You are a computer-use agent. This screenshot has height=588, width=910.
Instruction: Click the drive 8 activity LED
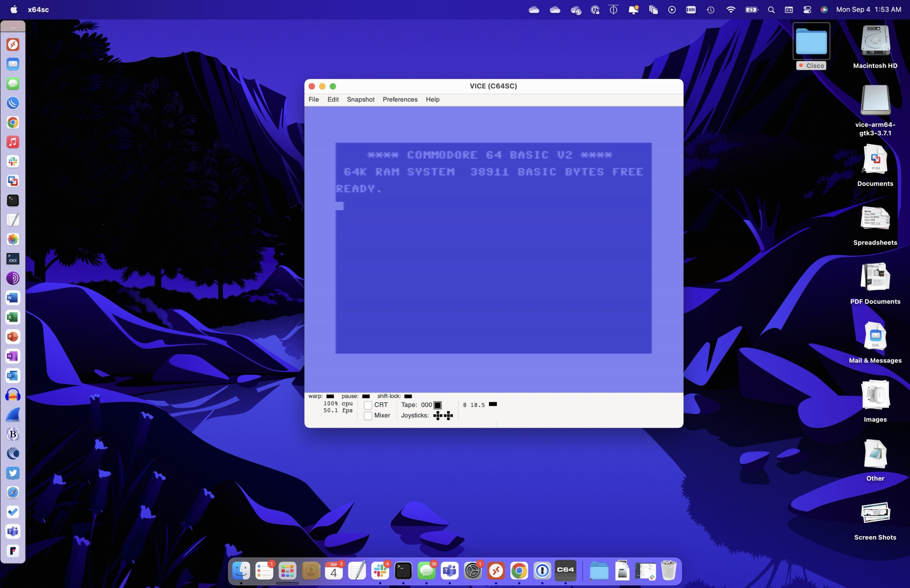493,404
